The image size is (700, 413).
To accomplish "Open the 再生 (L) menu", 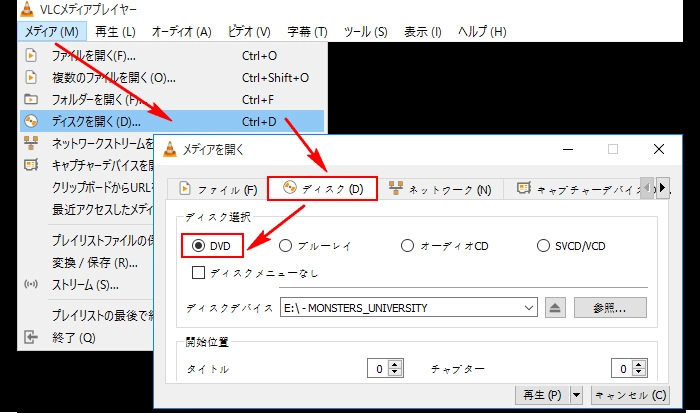I will tap(115, 32).
